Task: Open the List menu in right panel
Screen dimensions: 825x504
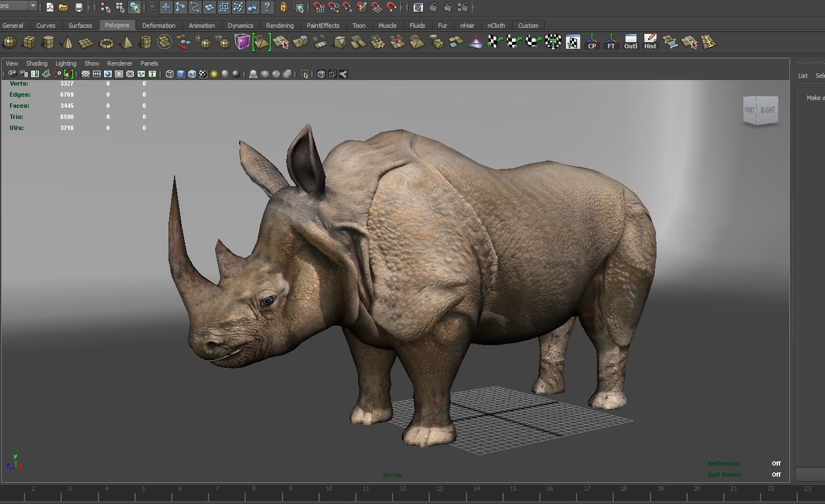Action: point(803,76)
